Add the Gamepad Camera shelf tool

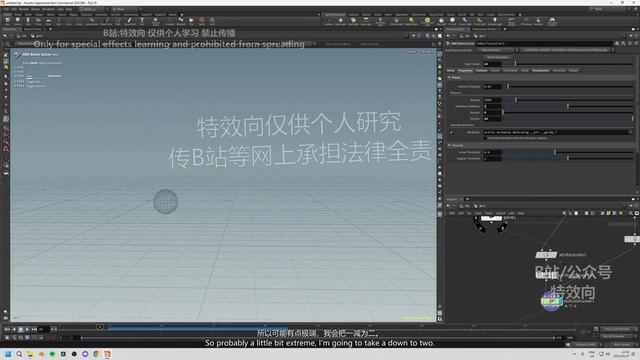pyautogui.click(x=552, y=20)
